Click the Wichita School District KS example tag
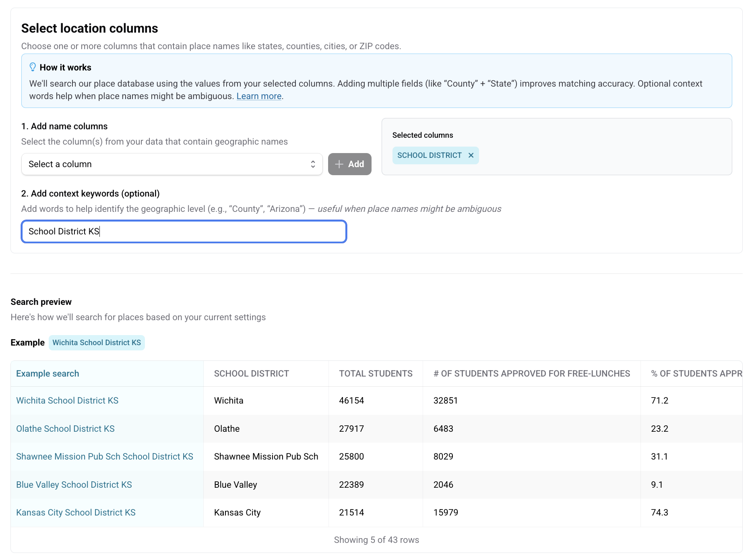 (x=97, y=343)
